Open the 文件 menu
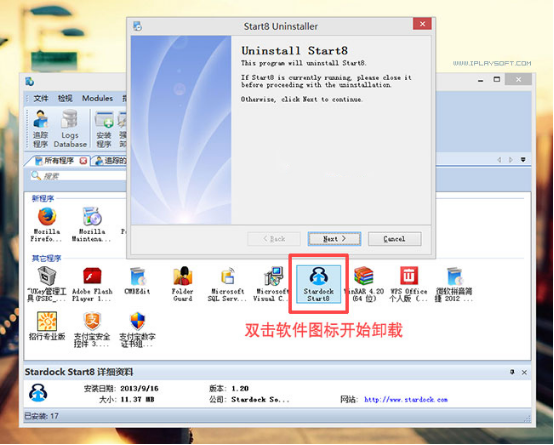554x445 pixels. coord(41,98)
